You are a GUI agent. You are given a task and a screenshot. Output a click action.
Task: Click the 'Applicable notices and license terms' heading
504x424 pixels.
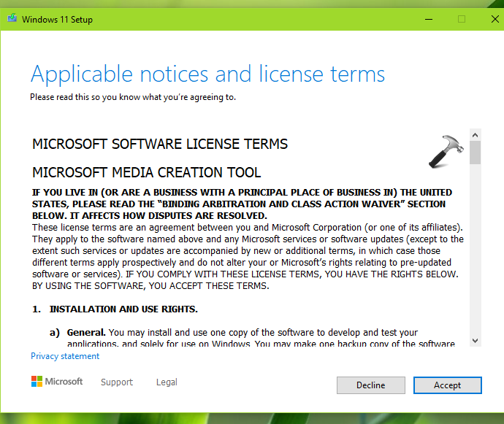click(207, 74)
